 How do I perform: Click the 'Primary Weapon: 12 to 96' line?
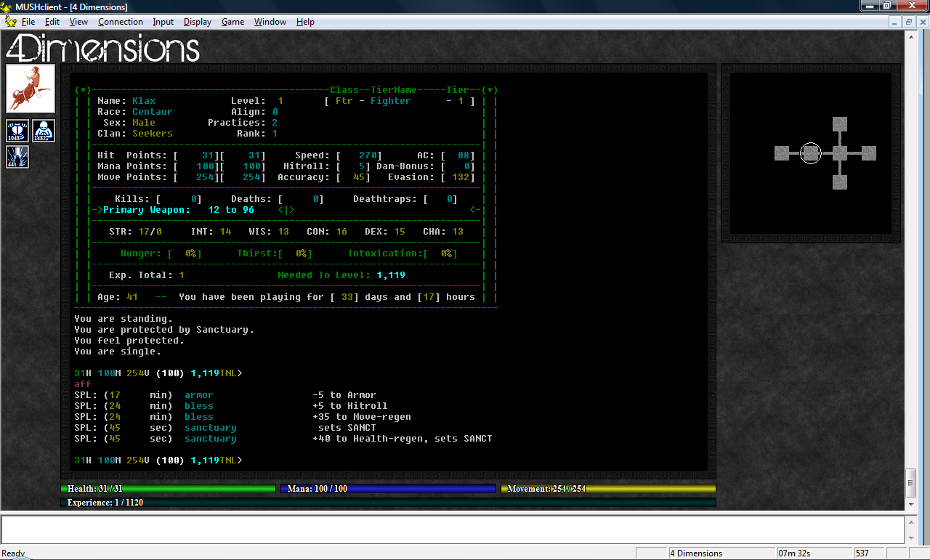coord(179,210)
